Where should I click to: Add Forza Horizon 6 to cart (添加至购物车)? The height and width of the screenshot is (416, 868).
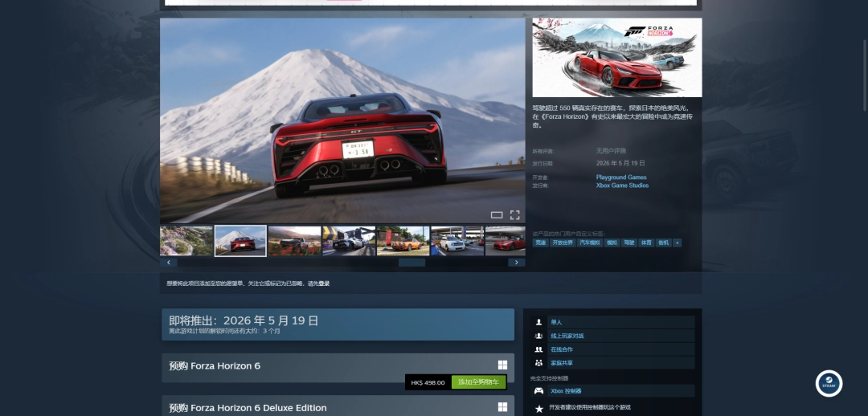[478, 382]
